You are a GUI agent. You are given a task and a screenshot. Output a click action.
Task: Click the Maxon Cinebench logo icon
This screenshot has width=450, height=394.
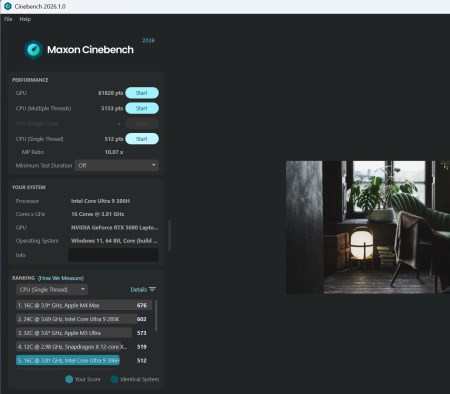click(33, 50)
